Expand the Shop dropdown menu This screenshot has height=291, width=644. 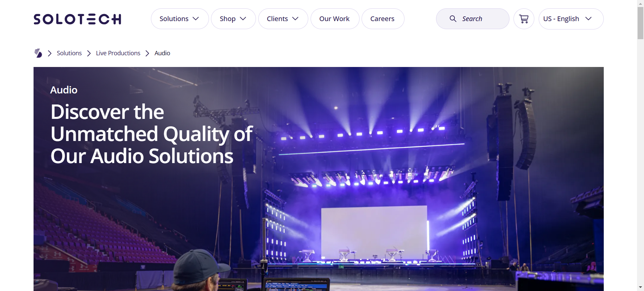(233, 19)
